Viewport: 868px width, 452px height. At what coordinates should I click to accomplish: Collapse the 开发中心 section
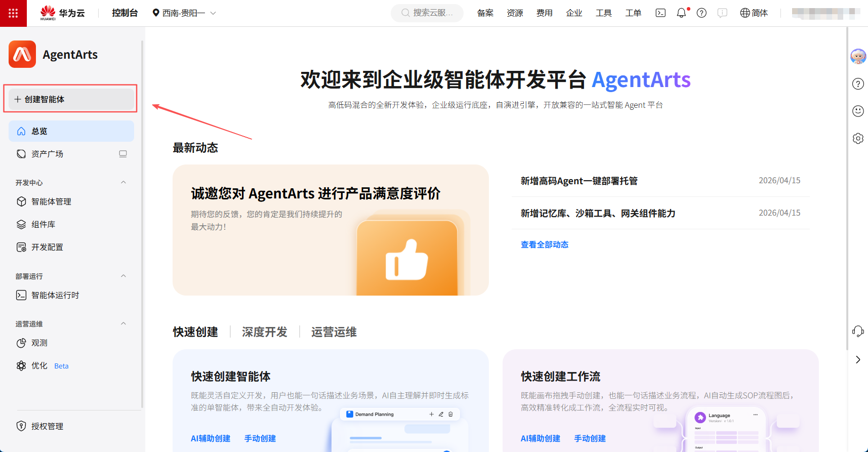click(123, 182)
